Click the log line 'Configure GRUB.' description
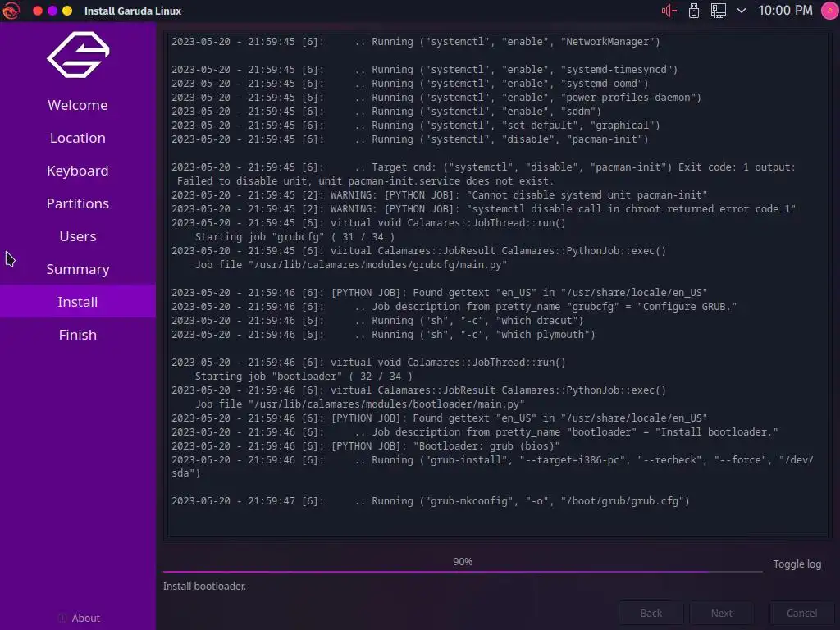The height and width of the screenshot is (630, 840). click(x=454, y=307)
